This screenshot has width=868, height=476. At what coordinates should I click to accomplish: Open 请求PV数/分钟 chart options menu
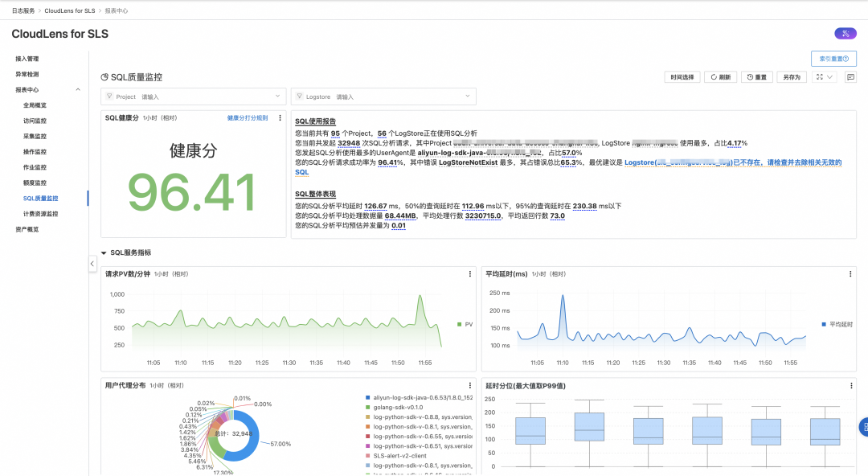[470, 273]
